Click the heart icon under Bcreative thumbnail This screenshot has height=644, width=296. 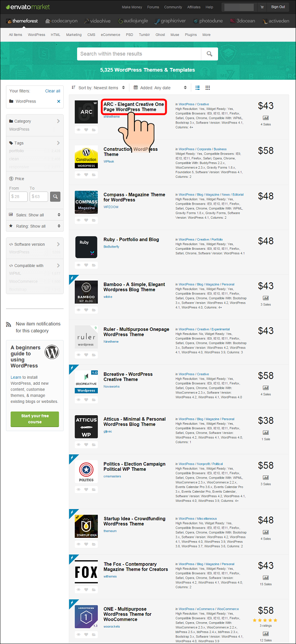tap(86, 400)
